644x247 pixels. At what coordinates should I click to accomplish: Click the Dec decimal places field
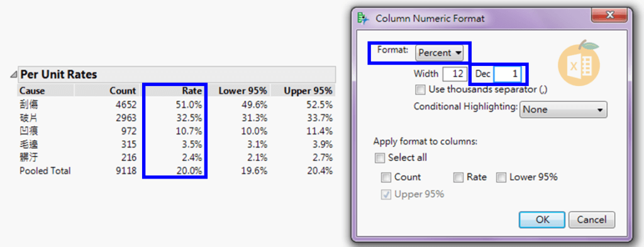[x=508, y=74]
